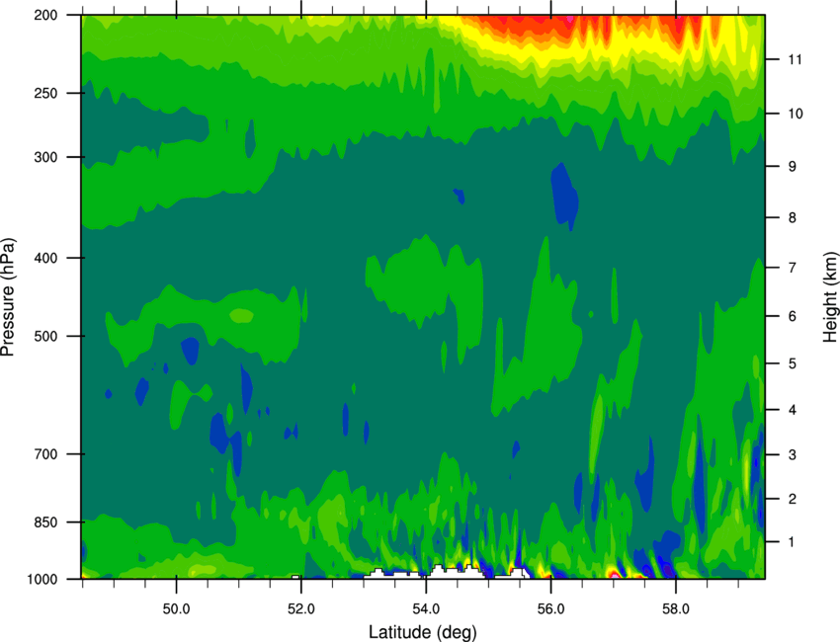840x642 pixels.
Task: Select the 250 hPa tick label
Action: 50,94
